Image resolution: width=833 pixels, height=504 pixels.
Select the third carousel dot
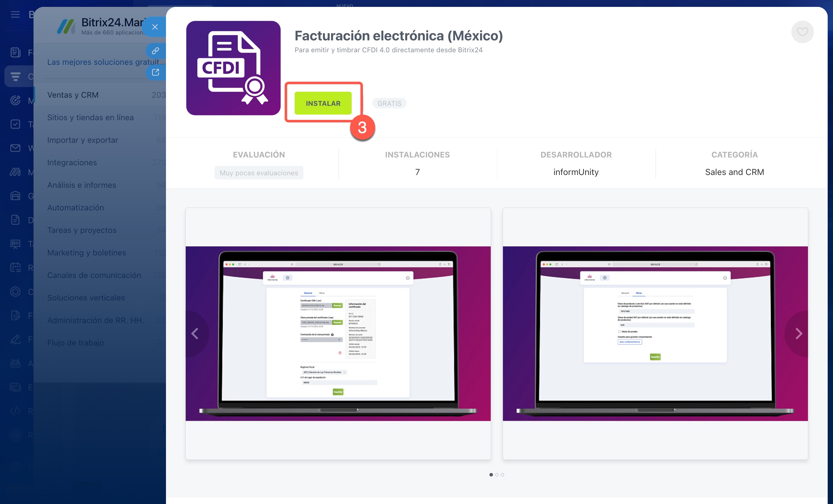[502, 475]
